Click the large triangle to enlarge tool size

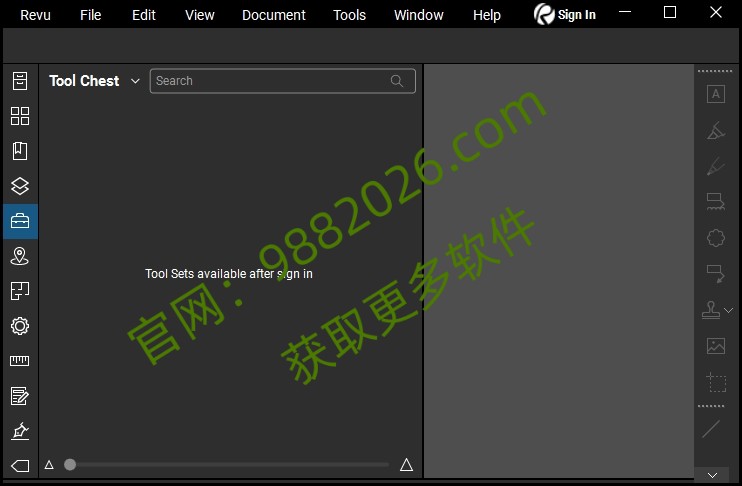(406, 464)
